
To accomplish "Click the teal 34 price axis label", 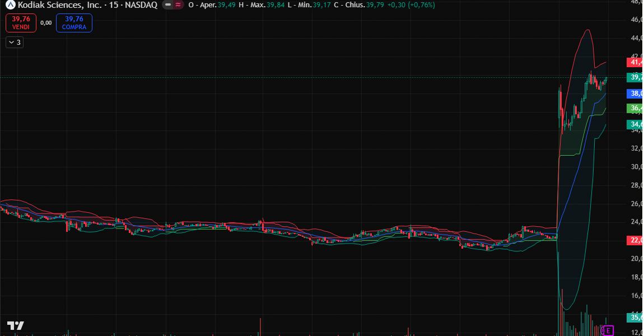I will 635,124.
